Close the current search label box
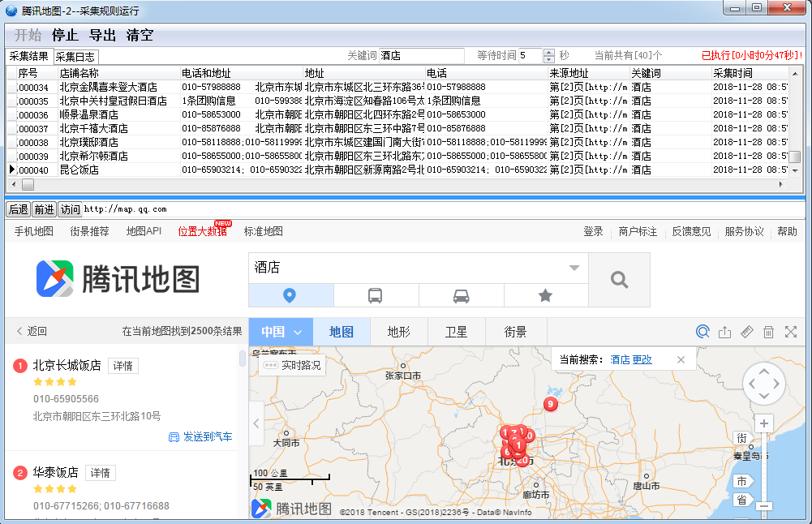 pos(681,360)
